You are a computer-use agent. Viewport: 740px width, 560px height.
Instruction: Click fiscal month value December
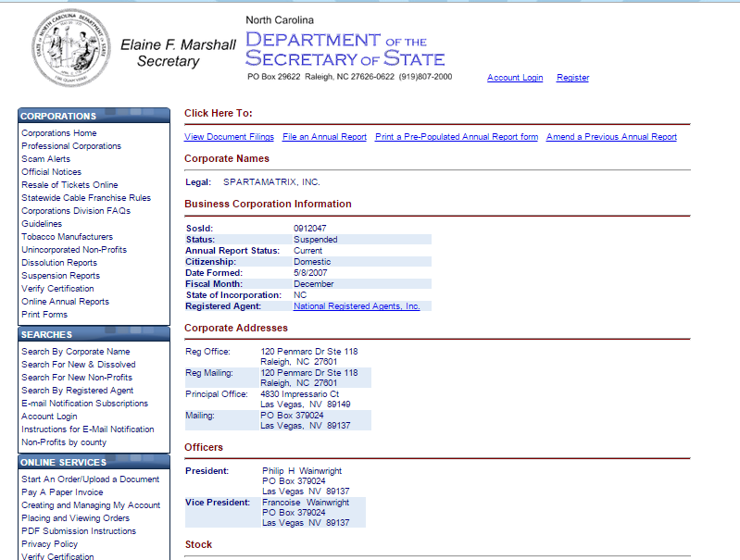(x=314, y=284)
